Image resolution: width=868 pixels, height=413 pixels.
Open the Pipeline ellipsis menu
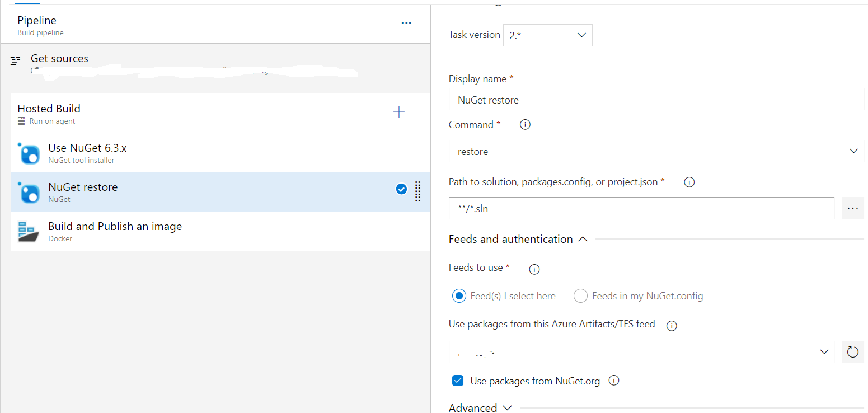pyautogui.click(x=406, y=23)
